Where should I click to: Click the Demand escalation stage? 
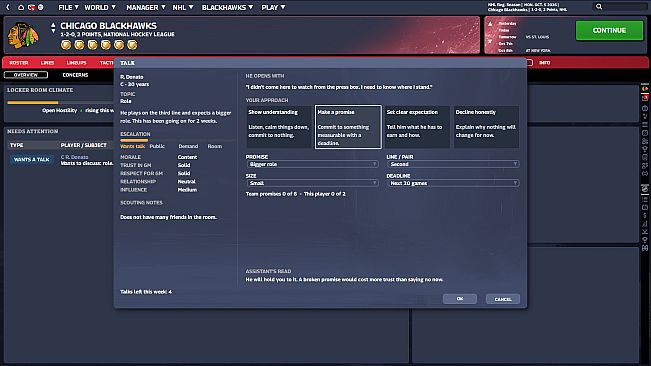tap(188, 146)
